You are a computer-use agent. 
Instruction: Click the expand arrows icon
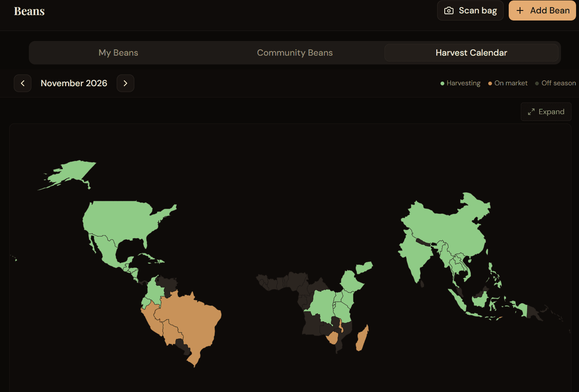tap(531, 112)
